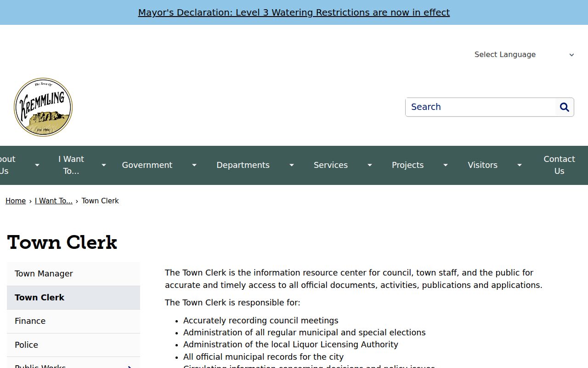Expand the About Us menu arrow
Viewport: 588px width, 368px height.
(37, 165)
